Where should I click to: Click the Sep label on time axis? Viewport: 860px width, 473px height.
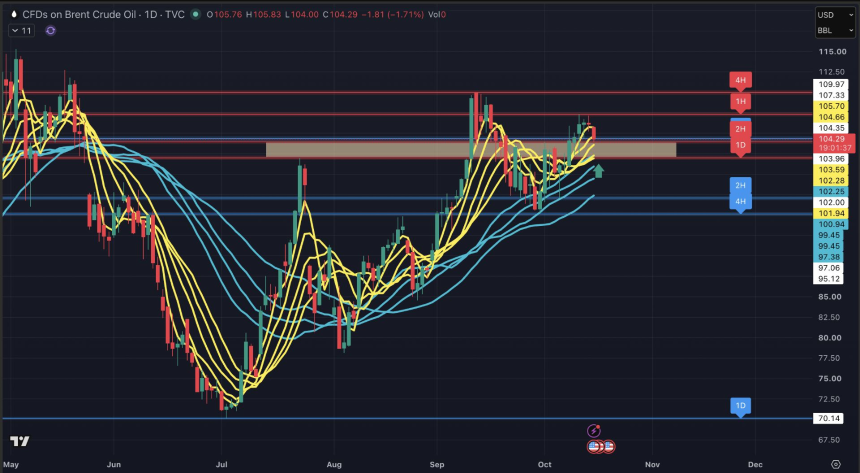pyautogui.click(x=437, y=465)
